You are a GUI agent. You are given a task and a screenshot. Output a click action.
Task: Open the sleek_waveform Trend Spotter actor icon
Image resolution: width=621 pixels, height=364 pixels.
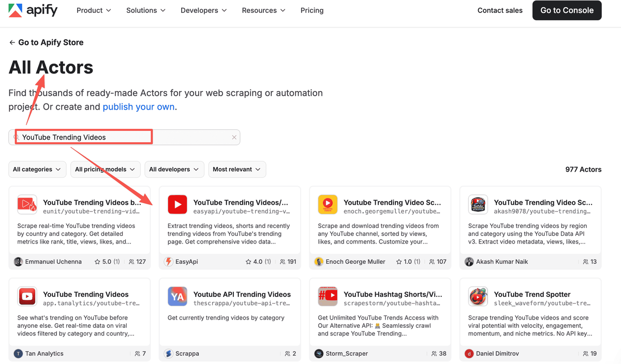click(478, 297)
